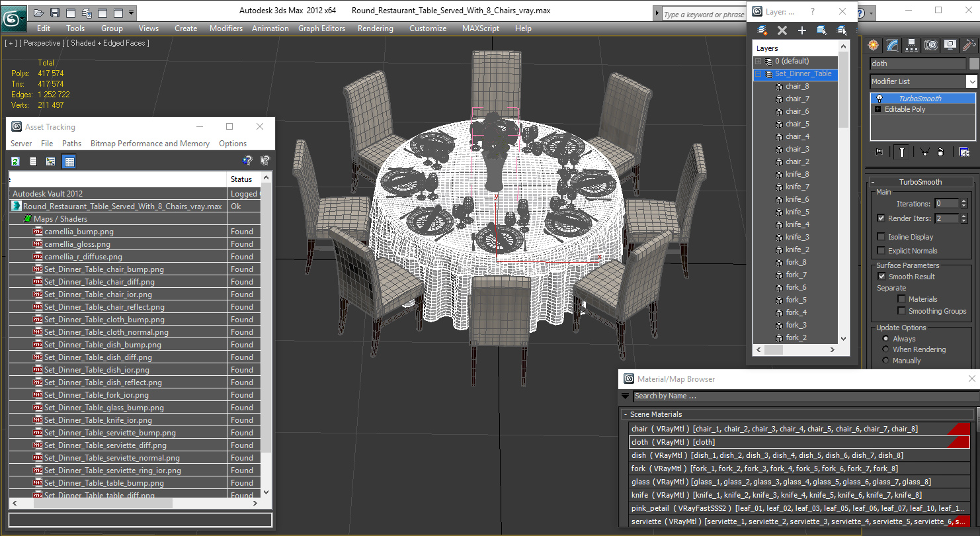Screen dimensions: 980x536
Task: Toggle TurboSmooth modifier lightbulb on/off
Action: 879,99
